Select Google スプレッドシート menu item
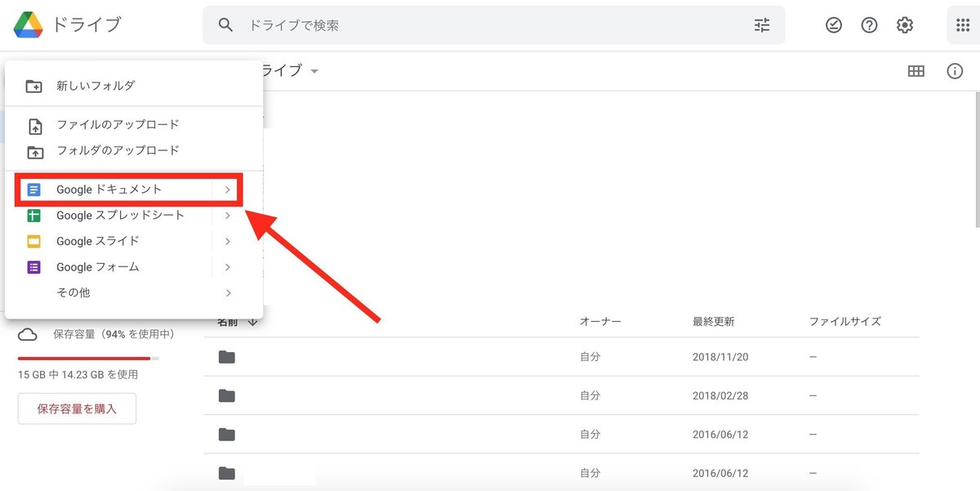980x491 pixels. pyautogui.click(x=134, y=216)
